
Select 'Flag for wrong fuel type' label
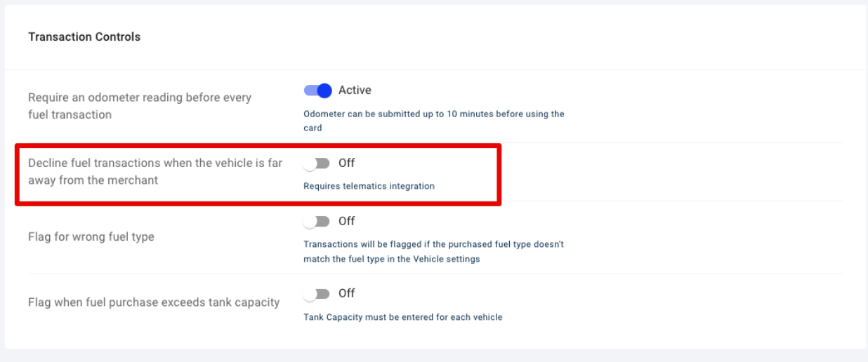click(x=91, y=237)
